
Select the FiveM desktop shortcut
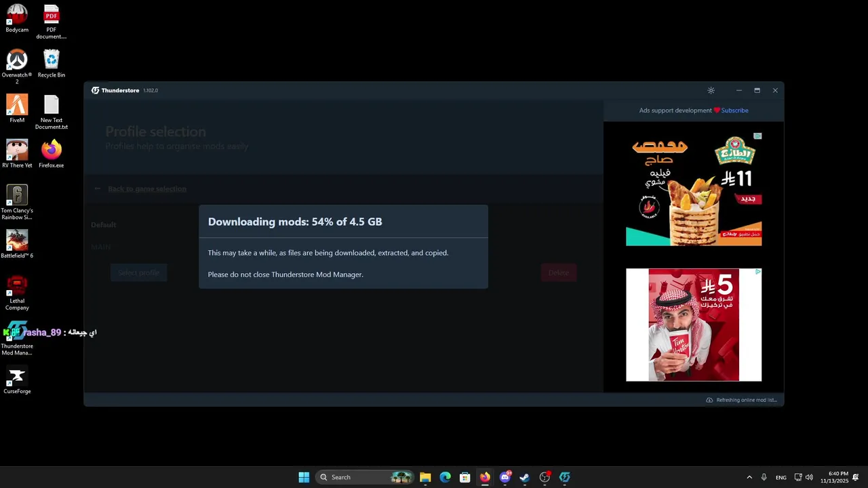click(17, 108)
